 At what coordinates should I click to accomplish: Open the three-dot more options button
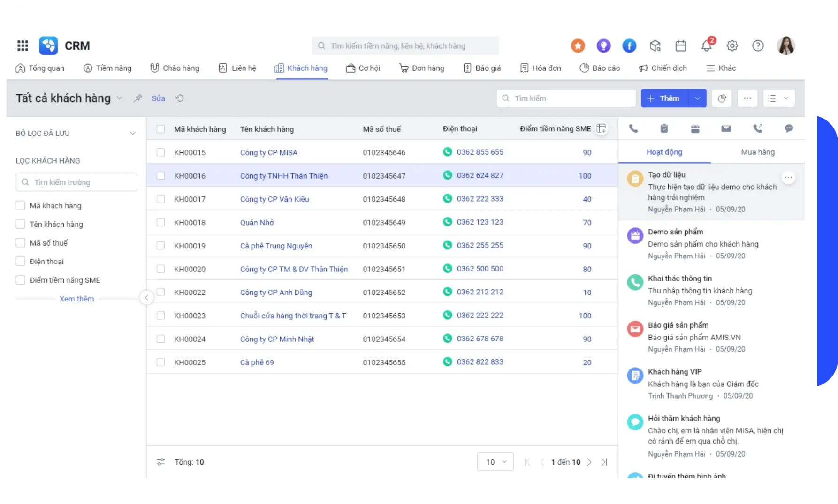coord(747,98)
